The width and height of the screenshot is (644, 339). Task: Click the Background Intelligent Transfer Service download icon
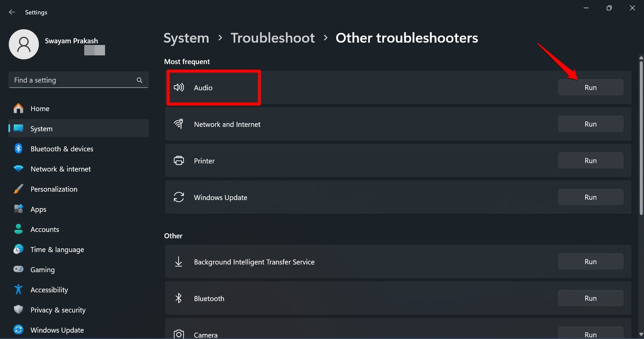[179, 262]
